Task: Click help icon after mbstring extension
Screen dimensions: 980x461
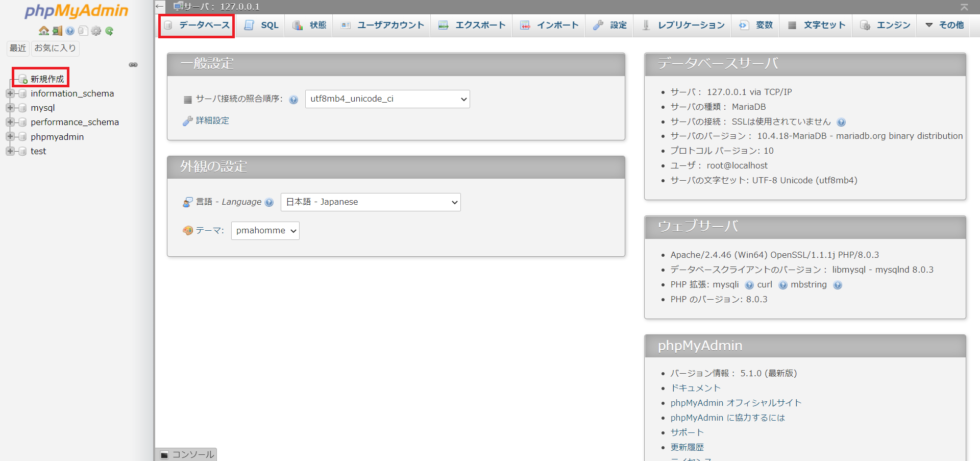Action: [838, 285]
